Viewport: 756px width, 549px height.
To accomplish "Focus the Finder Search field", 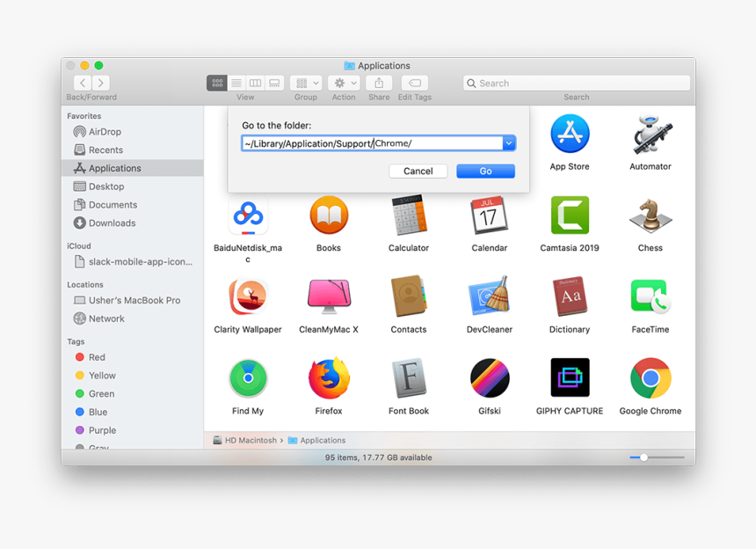I will pyautogui.click(x=577, y=83).
